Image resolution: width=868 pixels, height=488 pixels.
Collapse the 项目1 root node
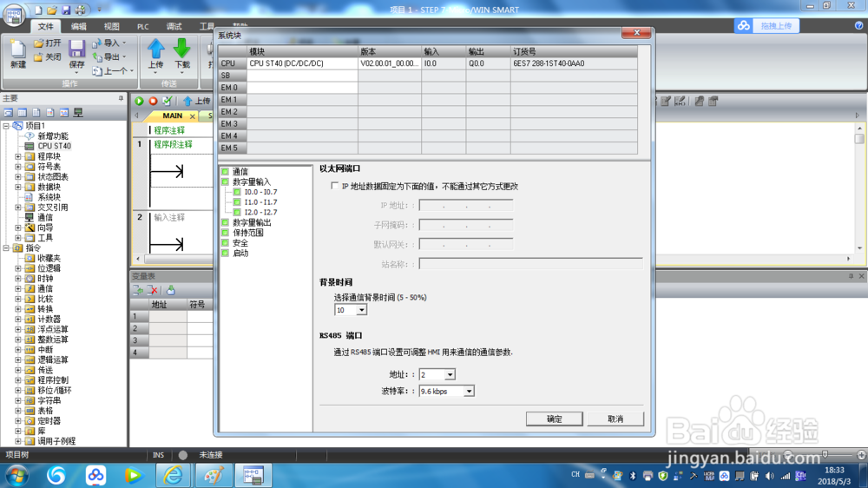pyautogui.click(x=6, y=126)
